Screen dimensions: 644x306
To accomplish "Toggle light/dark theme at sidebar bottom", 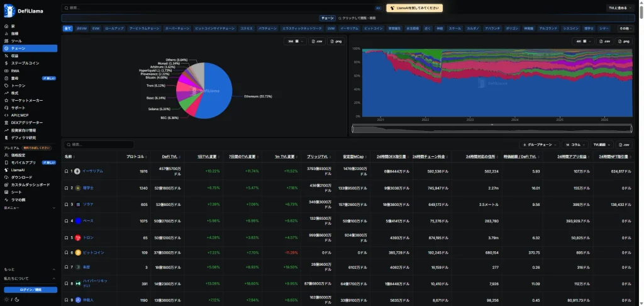I will (11, 299).
